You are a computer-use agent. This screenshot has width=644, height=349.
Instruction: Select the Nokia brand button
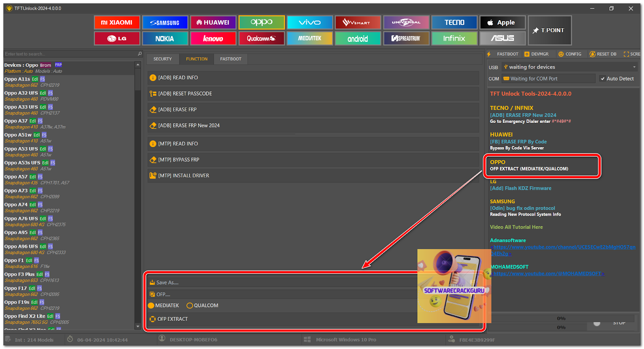(x=165, y=39)
